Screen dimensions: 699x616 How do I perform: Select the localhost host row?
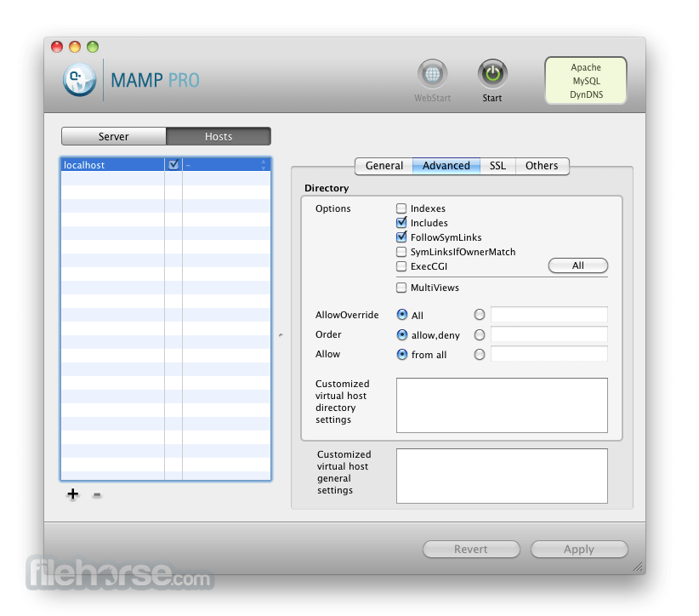click(x=166, y=164)
